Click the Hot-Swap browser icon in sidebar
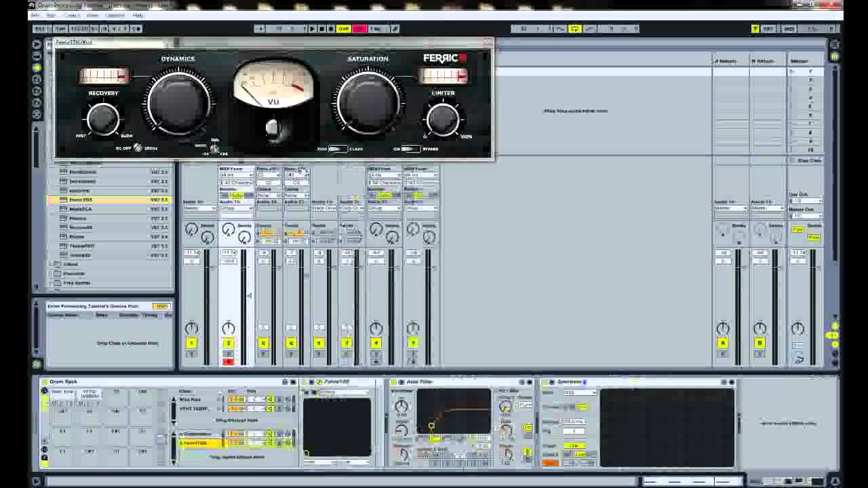 37,115
